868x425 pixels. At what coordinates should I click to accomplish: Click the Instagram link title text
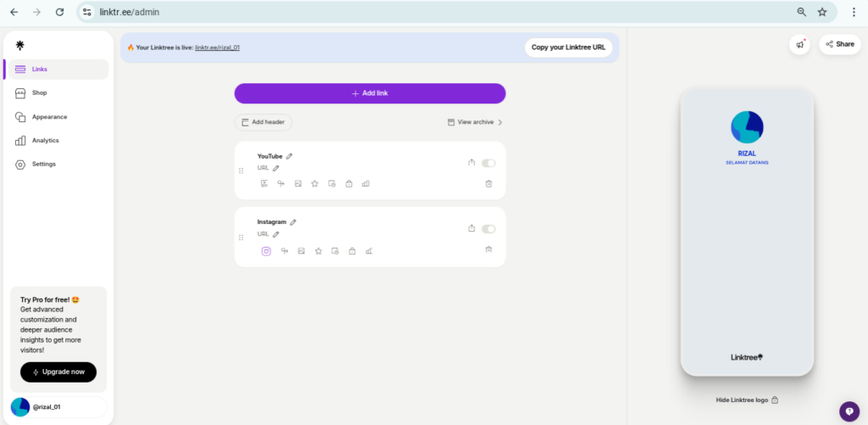[x=272, y=222]
